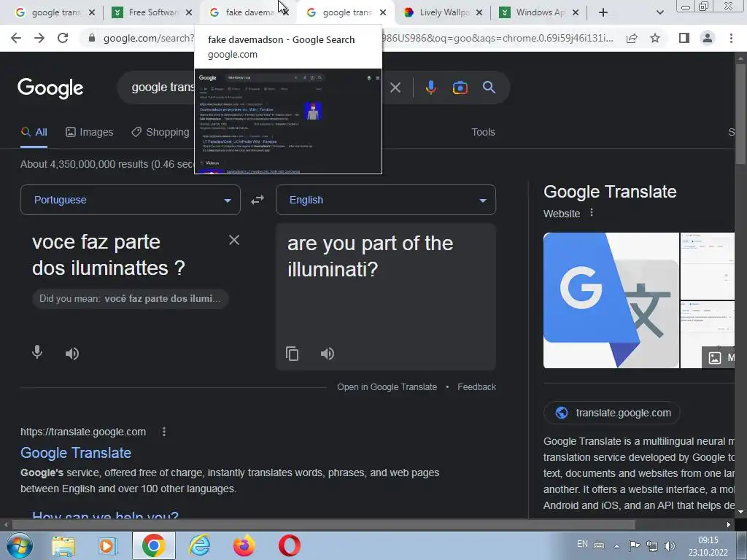Reload the current page
747x560 pixels.
coord(63,38)
